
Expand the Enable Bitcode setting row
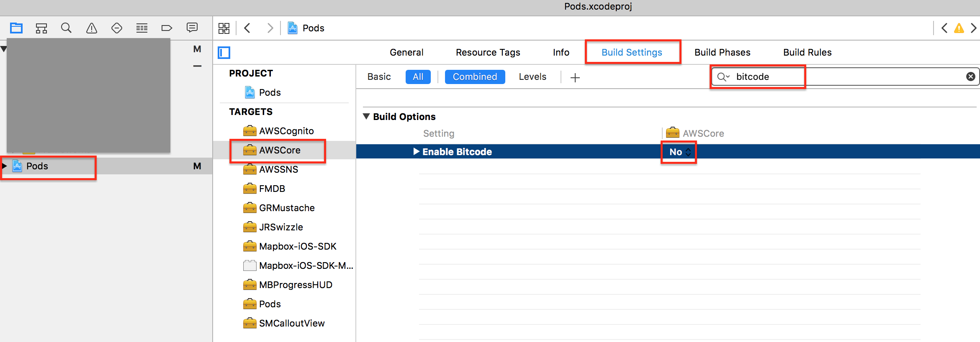[416, 151]
